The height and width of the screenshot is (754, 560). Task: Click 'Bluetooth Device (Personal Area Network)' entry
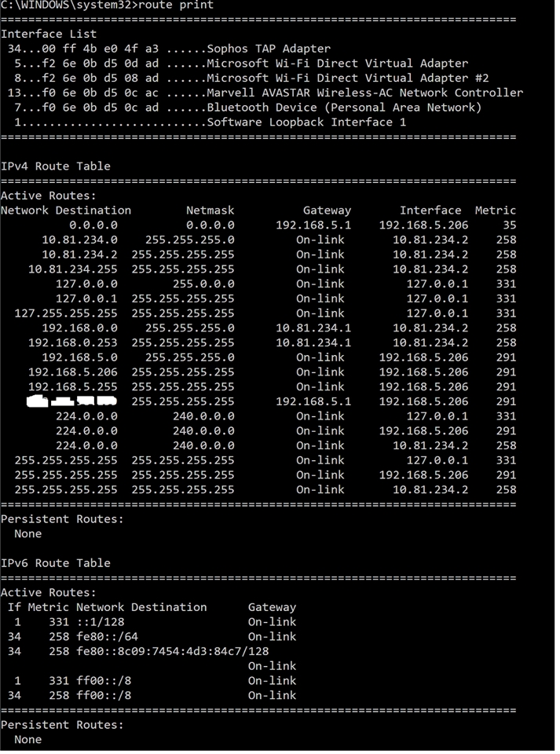pyautogui.click(x=344, y=108)
